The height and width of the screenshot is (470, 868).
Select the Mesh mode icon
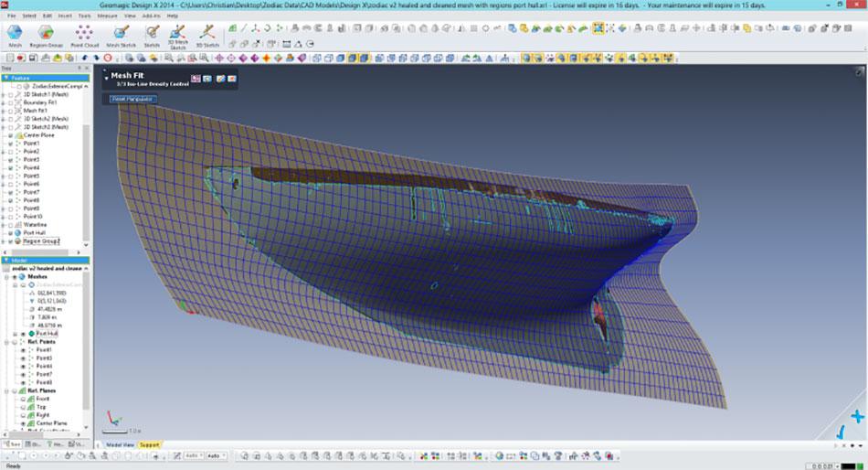tap(15, 34)
